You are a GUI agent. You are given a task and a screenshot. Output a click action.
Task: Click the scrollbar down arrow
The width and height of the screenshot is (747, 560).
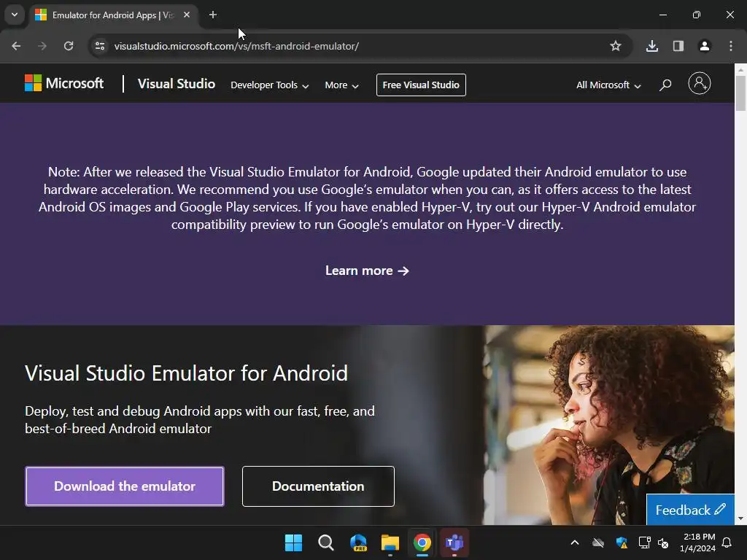[x=740, y=518]
